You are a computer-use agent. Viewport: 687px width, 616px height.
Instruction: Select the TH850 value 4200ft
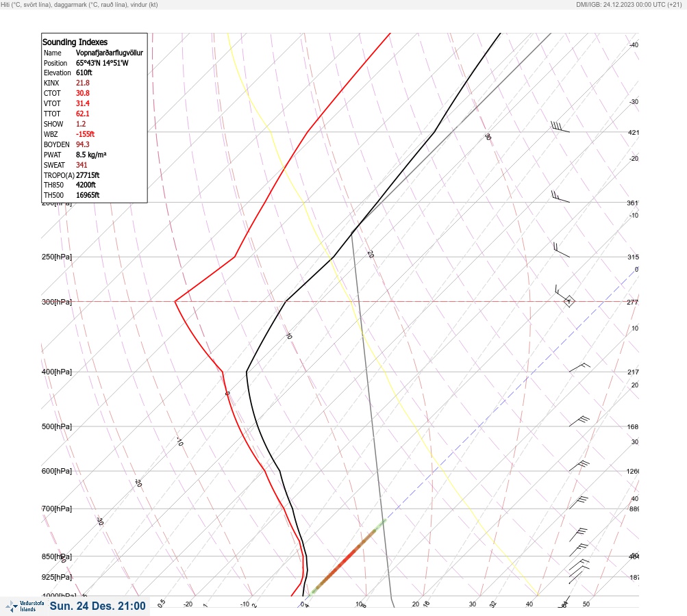point(86,185)
